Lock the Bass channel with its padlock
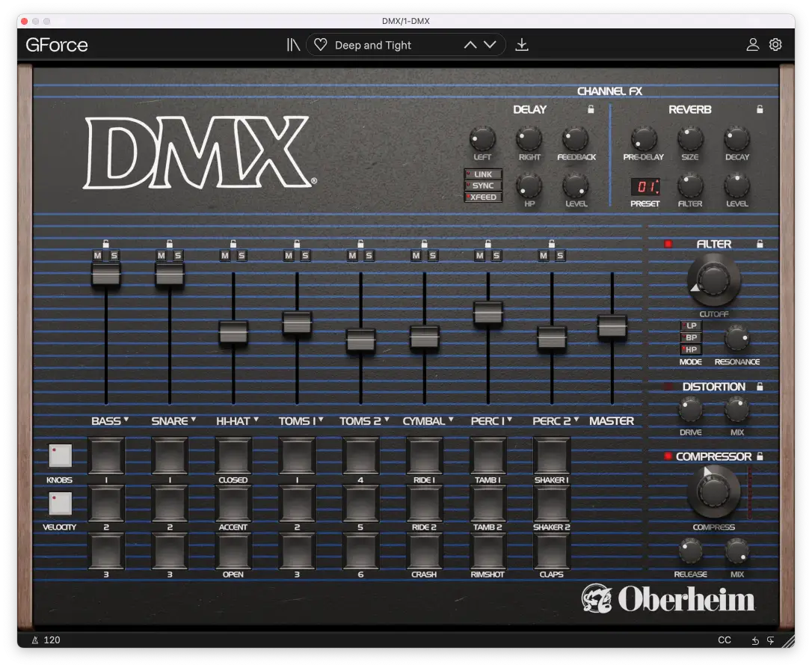Image resolution: width=812 pixels, height=668 pixels. 106,244
